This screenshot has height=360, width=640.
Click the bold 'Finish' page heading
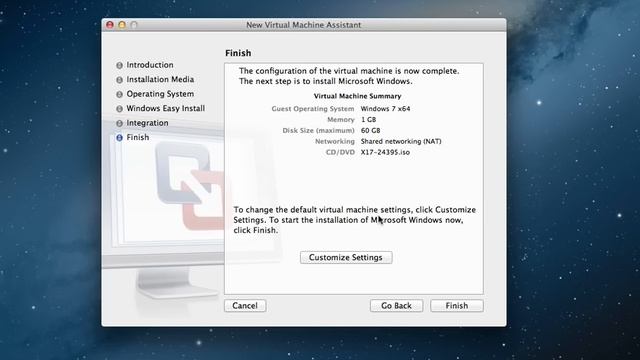[x=238, y=53]
